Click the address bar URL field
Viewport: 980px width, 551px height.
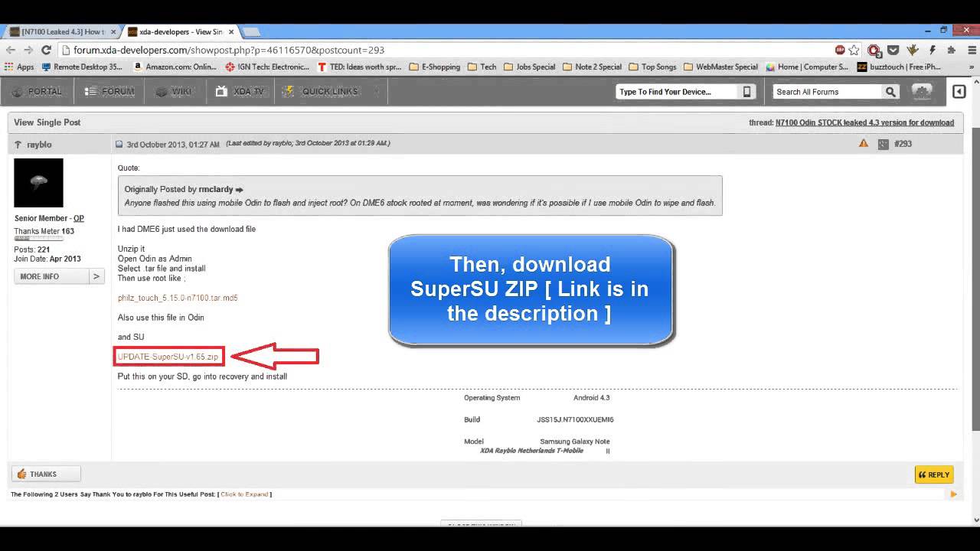[444, 50]
